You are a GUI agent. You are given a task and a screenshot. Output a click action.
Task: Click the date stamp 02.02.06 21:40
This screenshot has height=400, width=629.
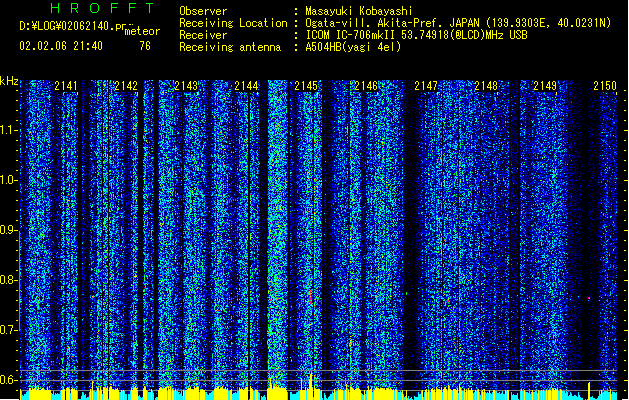(61, 46)
